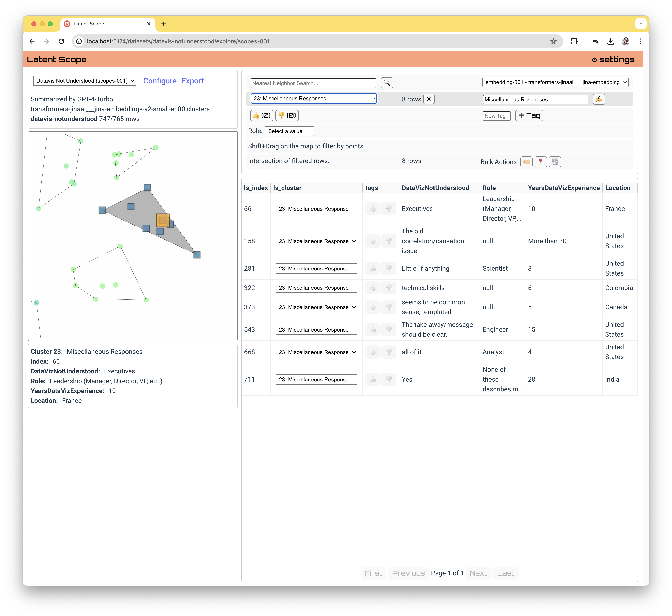Click the YearsDataVizExperience column header
The height and width of the screenshot is (616, 672).
point(564,188)
